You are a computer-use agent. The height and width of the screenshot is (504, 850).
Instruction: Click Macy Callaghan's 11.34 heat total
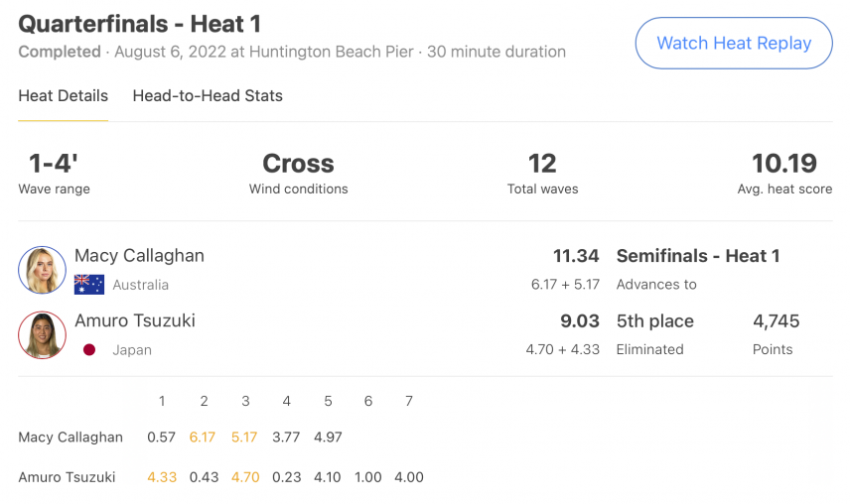coord(576,256)
